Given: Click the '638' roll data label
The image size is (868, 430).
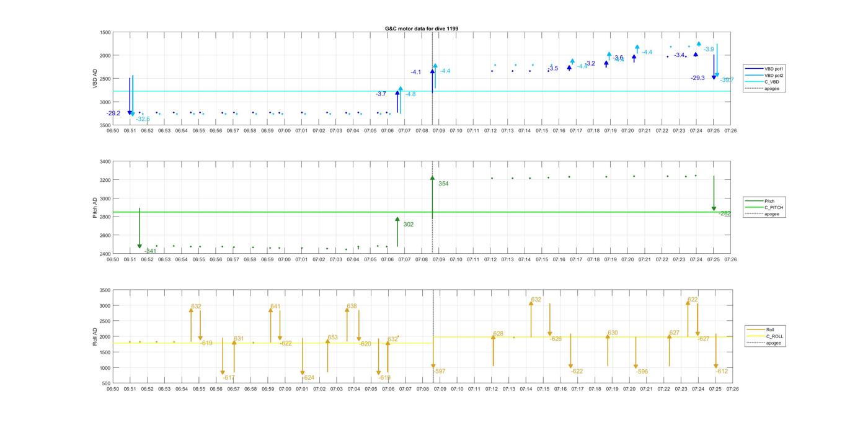Looking at the screenshot, I should (x=352, y=306).
